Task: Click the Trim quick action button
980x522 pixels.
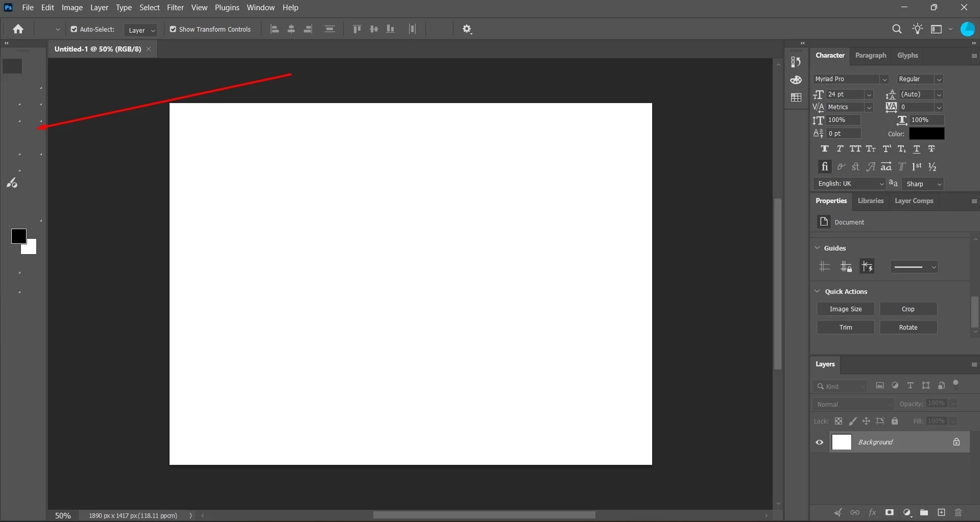Action: click(x=846, y=327)
